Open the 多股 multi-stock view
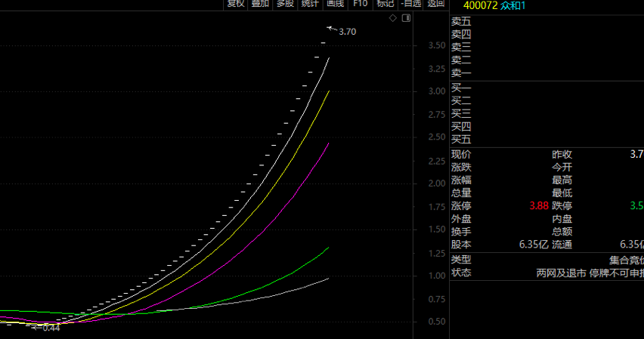The width and height of the screenshot is (644, 339). pyautogui.click(x=286, y=4)
